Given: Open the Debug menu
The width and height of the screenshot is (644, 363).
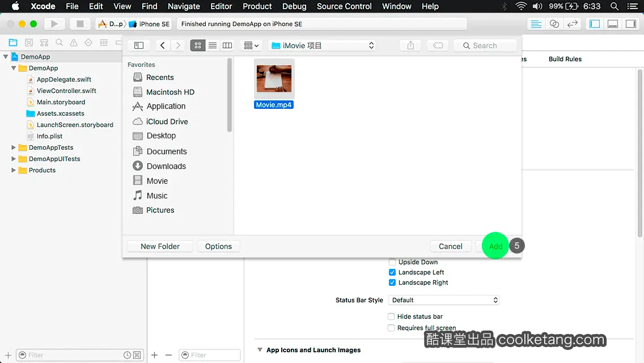Looking at the screenshot, I should (x=294, y=6).
